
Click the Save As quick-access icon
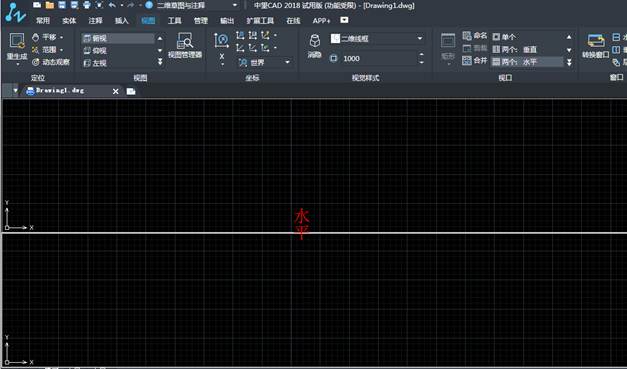[x=74, y=5]
